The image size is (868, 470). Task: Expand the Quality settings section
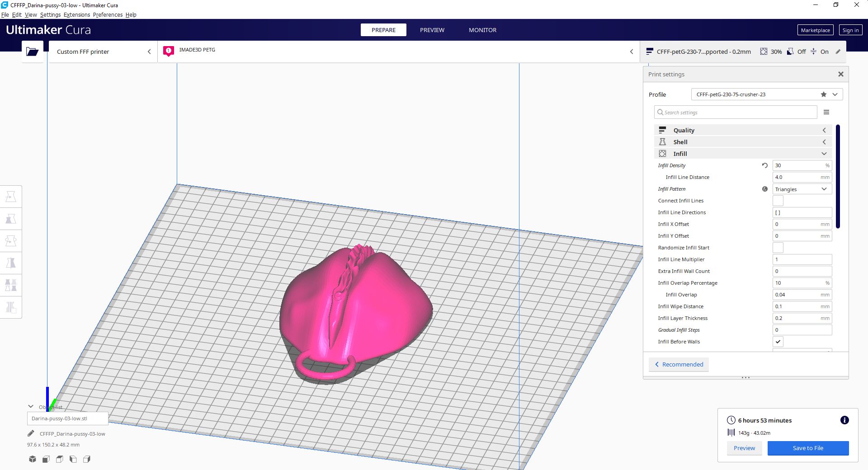[x=743, y=130]
